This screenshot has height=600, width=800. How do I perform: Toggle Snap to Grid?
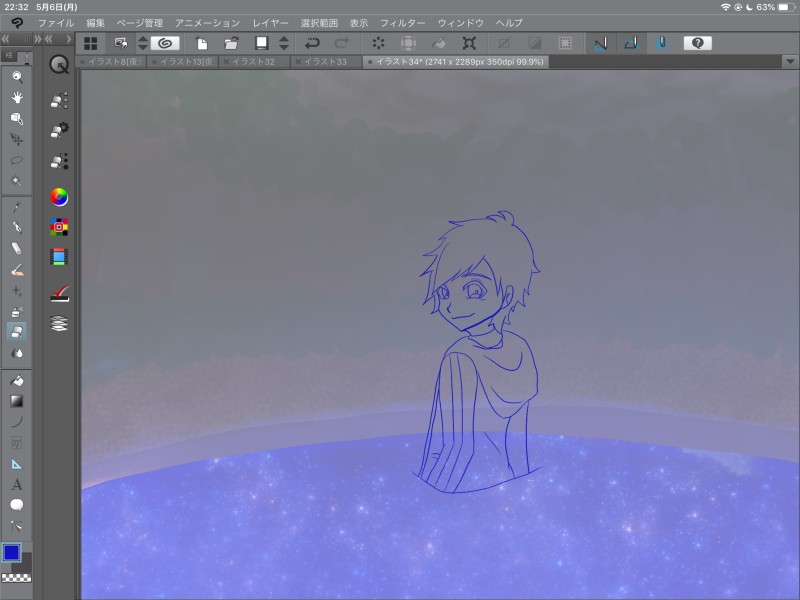pyautogui.click(x=662, y=43)
